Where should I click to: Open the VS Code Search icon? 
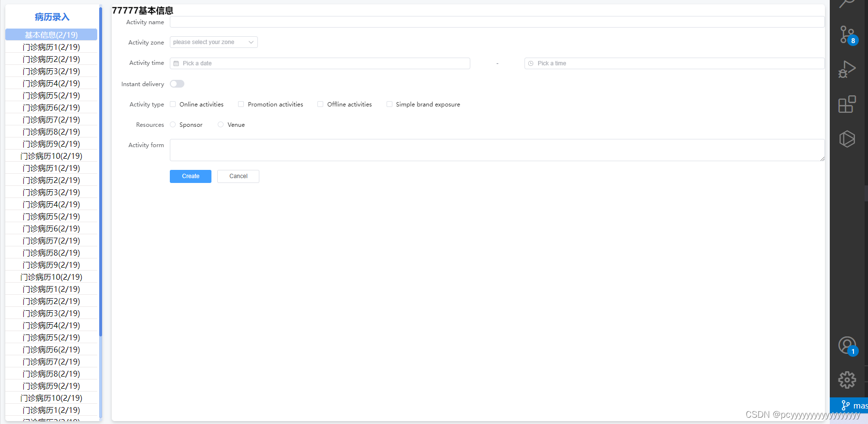pyautogui.click(x=847, y=3)
